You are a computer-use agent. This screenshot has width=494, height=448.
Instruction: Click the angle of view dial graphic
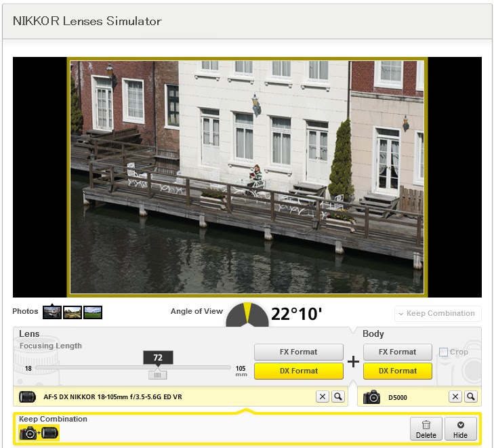click(247, 314)
